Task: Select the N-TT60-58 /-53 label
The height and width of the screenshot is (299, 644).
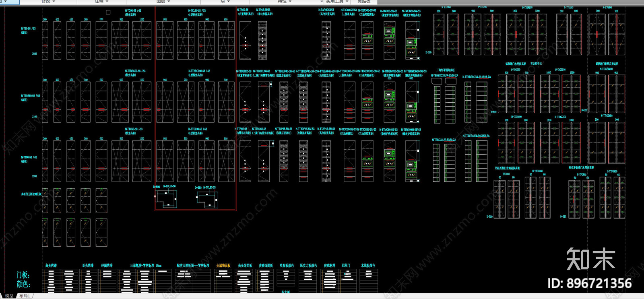Action: click(x=29, y=157)
